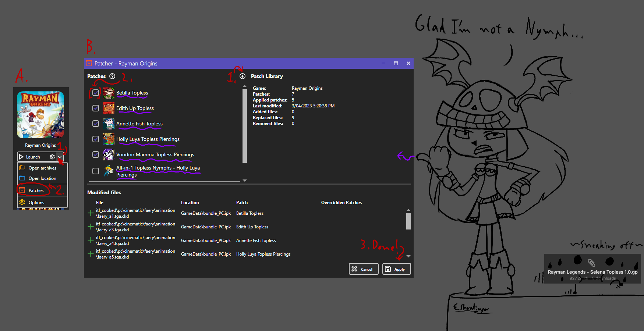This screenshot has height=331, width=644.
Task: Select the Betilla Topless patch name
Action: [132, 93]
